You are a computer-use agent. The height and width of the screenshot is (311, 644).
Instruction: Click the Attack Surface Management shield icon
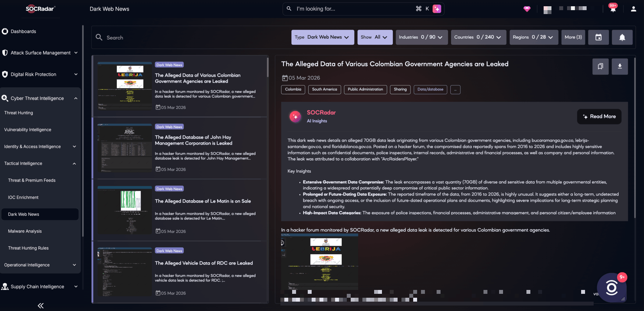(x=5, y=53)
